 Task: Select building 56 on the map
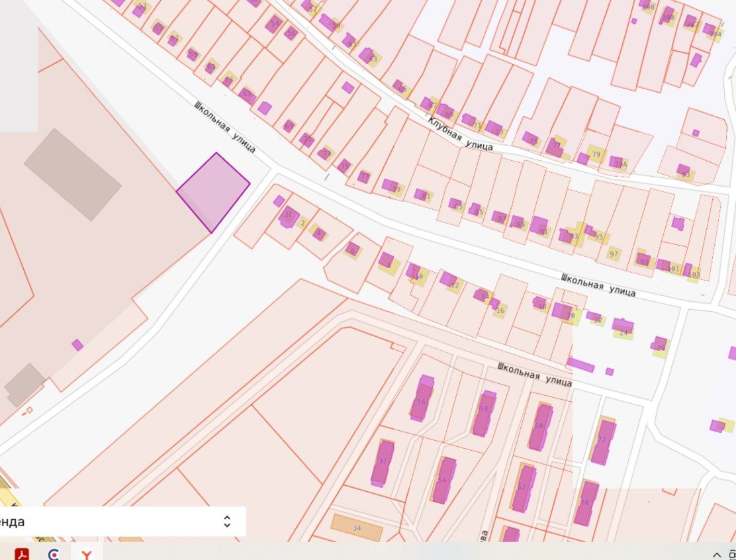coord(421,398)
